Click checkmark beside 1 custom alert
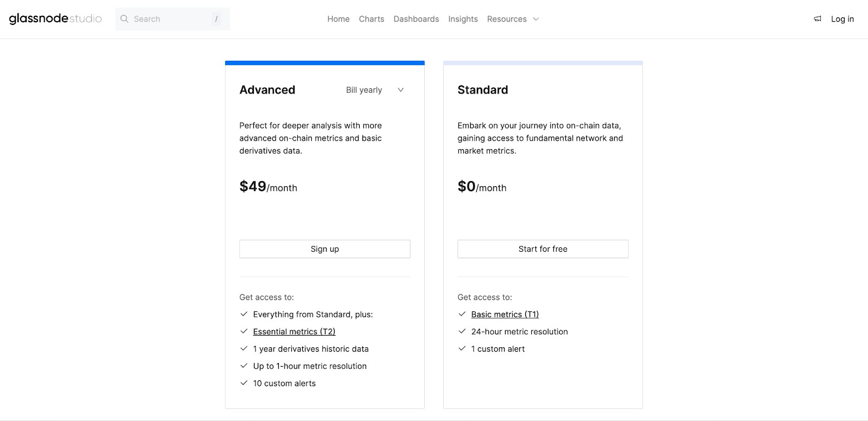Screen dimensions: 868x421 pos(462,348)
